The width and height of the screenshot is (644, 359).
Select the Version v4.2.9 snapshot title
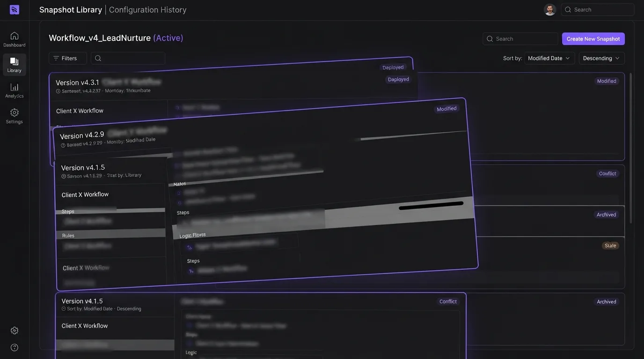pos(82,136)
